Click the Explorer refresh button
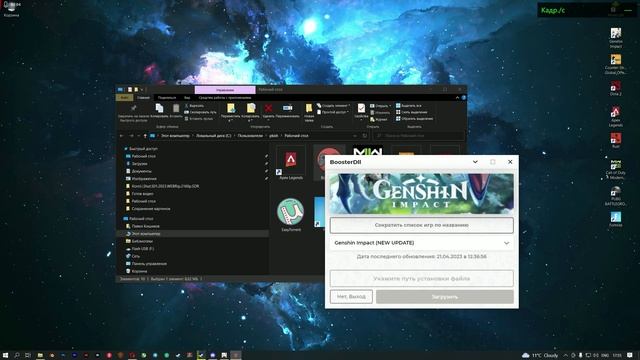The height and width of the screenshot is (360, 640). (365, 136)
